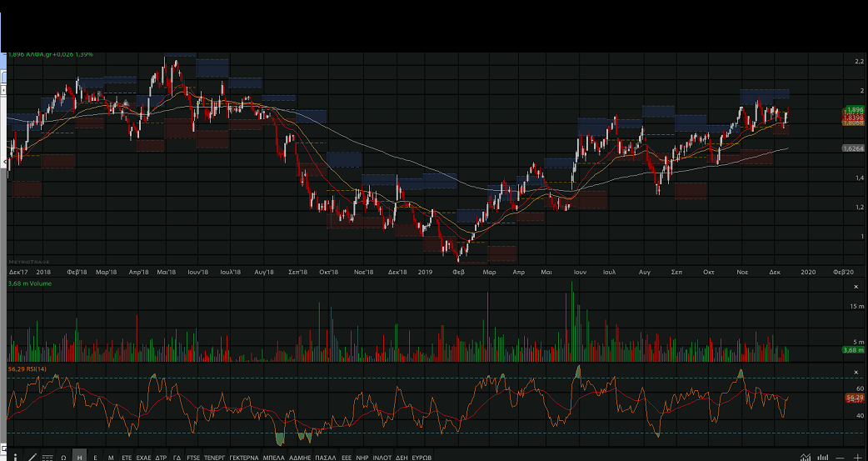Toggle the H timeframe button
Viewport: 868px width, 461px height.
click(79, 457)
